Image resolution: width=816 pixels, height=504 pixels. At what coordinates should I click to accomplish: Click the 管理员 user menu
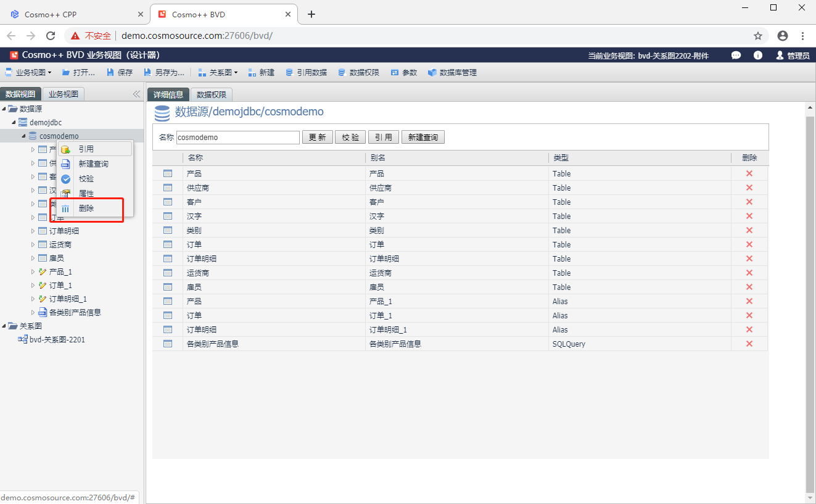point(793,56)
